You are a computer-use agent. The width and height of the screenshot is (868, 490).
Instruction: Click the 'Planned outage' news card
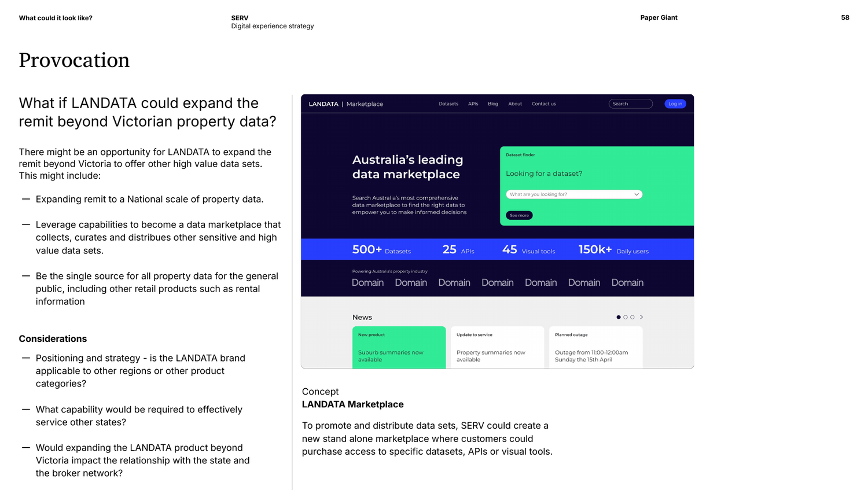point(595,346)
